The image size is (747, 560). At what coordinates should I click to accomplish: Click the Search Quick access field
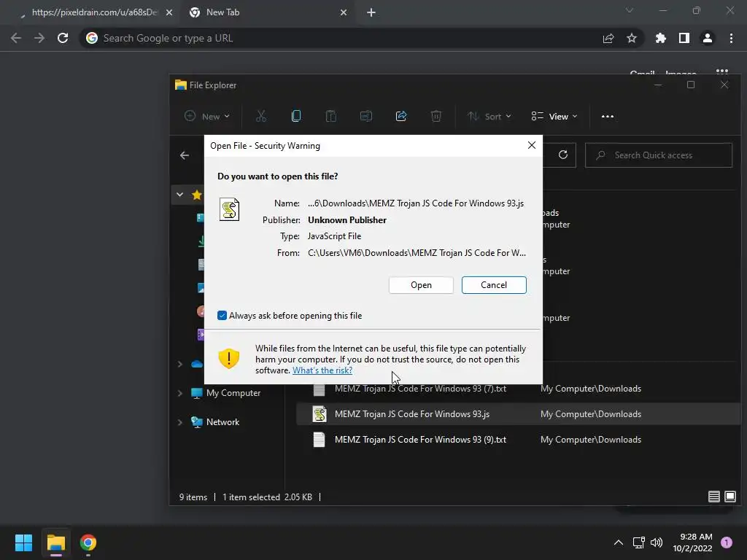[659, 155]
